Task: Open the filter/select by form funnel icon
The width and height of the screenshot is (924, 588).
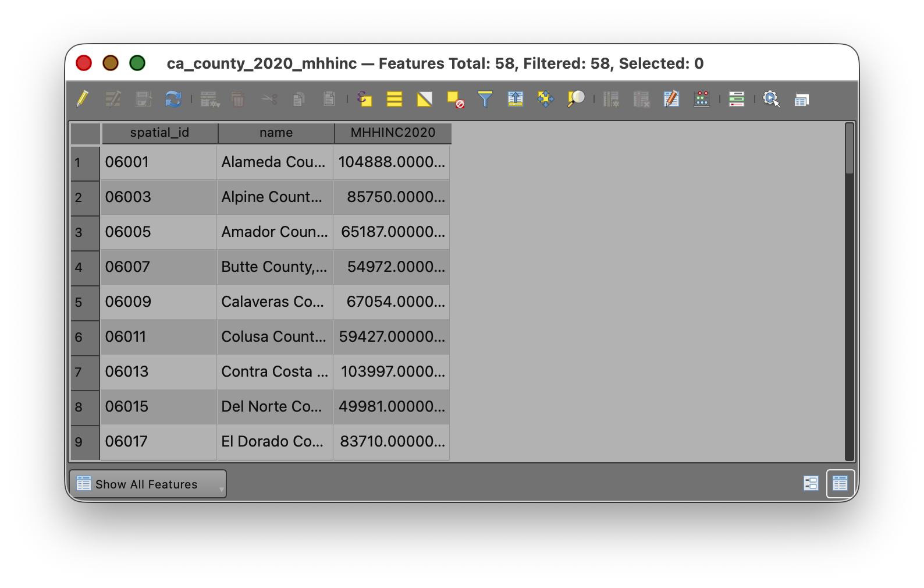Action: pyautogui.click(x=485, y=99)
